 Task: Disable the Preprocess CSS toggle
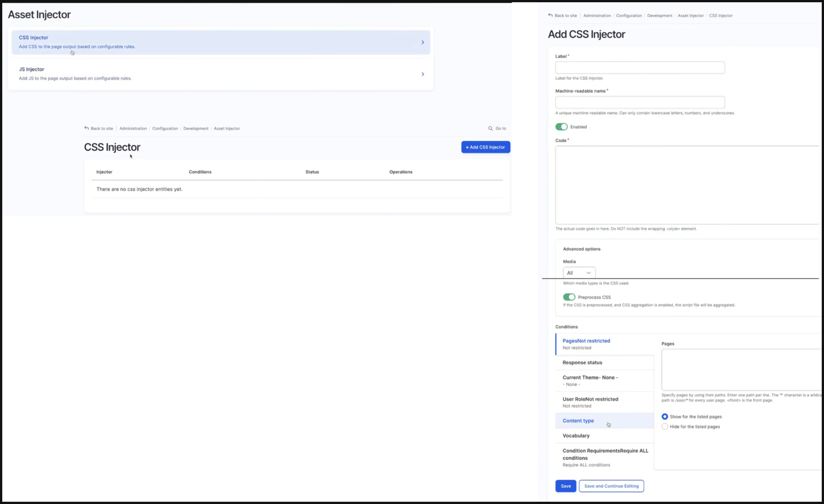tap(569, 297)
